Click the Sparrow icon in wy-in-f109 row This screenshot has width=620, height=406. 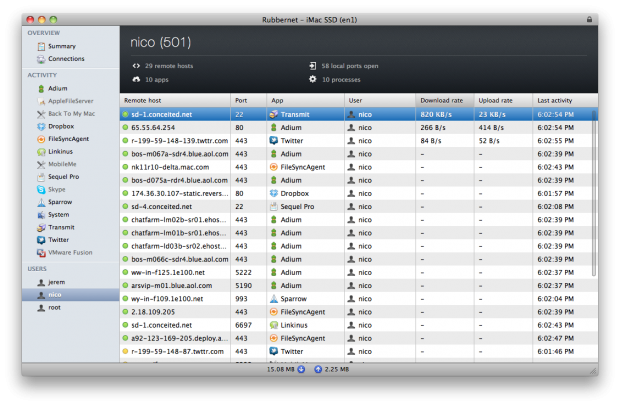(x=274, y=299)
